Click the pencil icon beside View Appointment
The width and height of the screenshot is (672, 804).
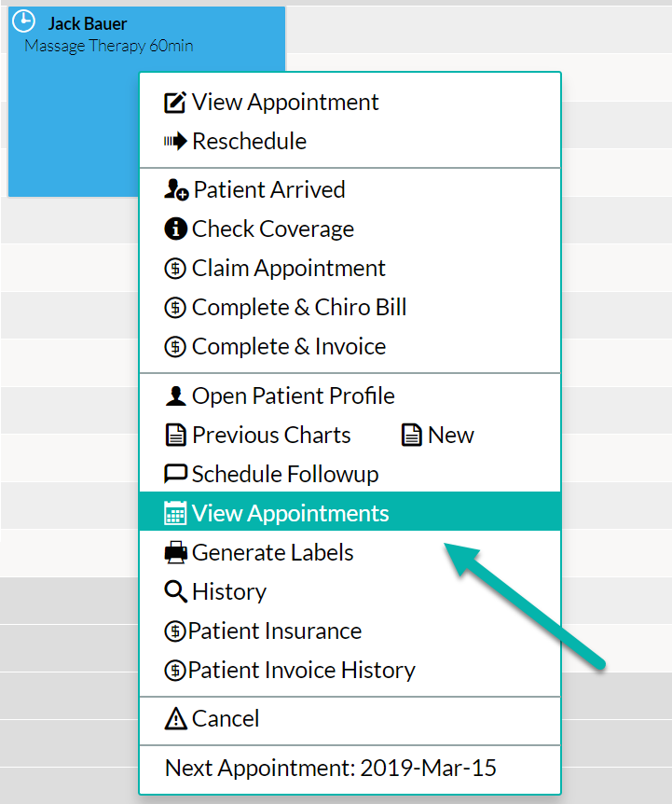(175, 103)
